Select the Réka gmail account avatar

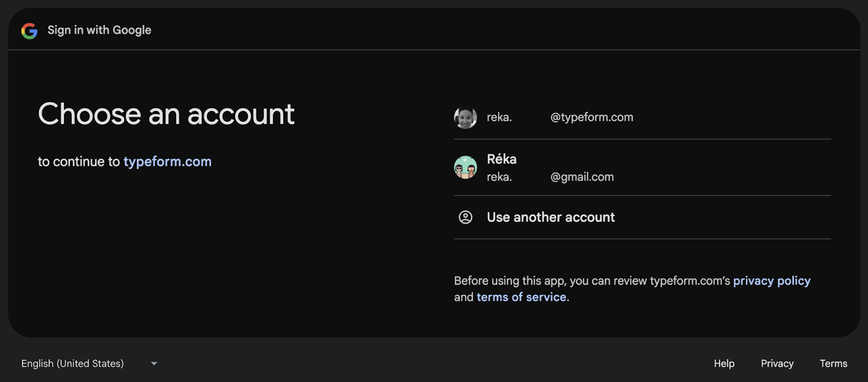tap(465, 167)
